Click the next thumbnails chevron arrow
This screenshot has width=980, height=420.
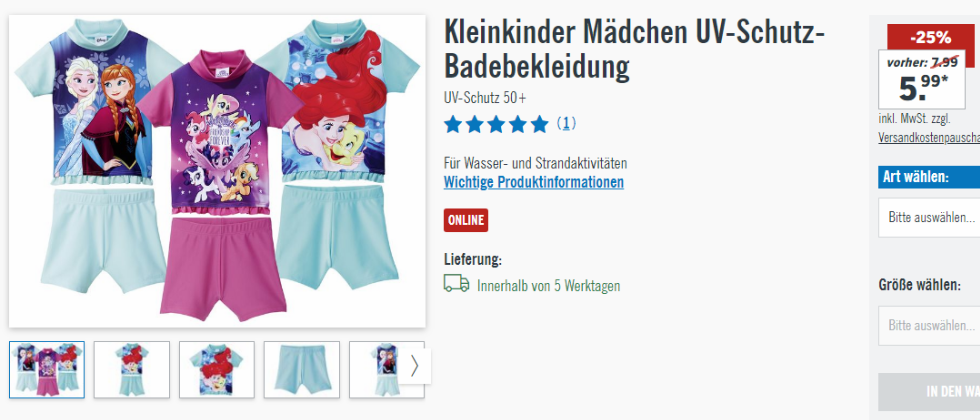click(x=414, y=366)
